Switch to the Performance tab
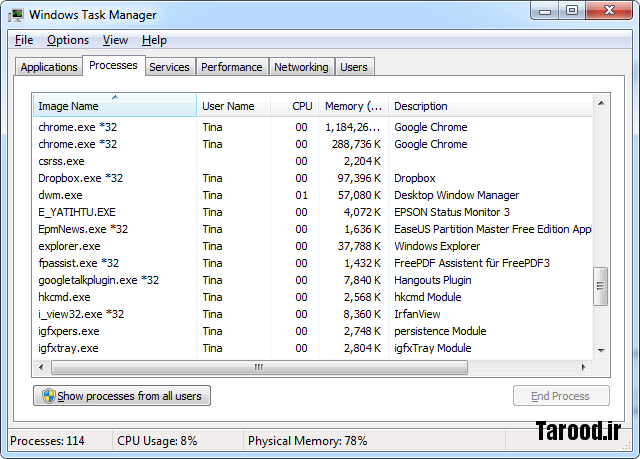This screenshot has height=459, width=640. pos(231,67)
